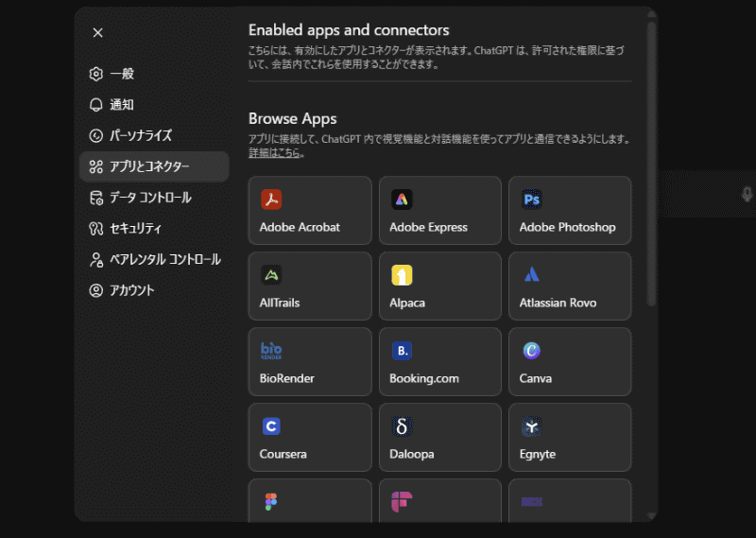756x538 pixels.
Task: Click the dialog's vertical scrollbar thumb
Action: pos(651,165)
